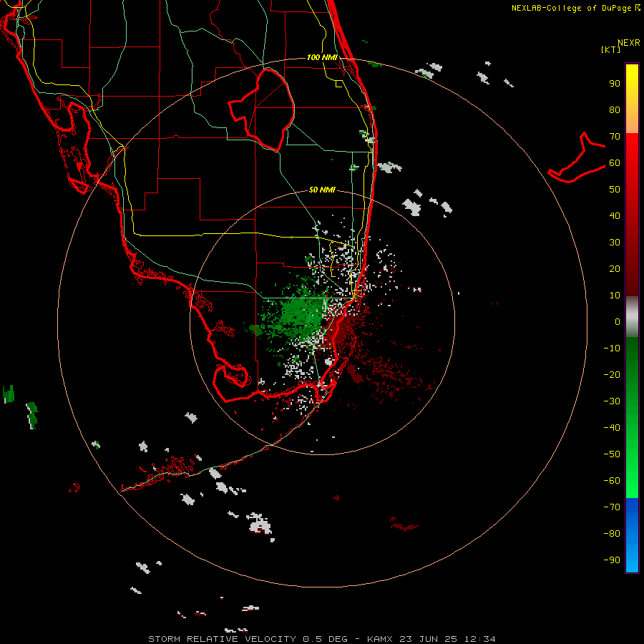Click the -20 value on velocity scale
644x644 pixels.
point(612,374)
